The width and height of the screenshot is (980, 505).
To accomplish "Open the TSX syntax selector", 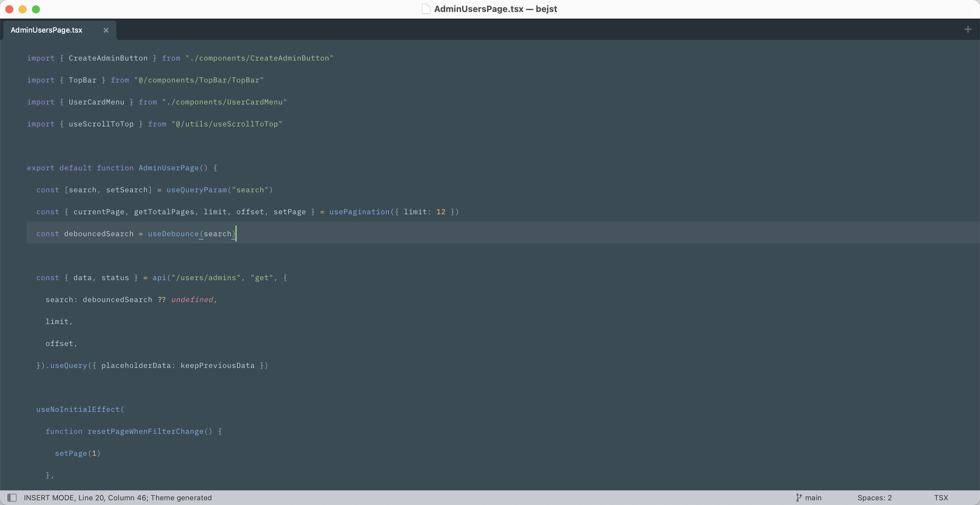I will [x=941, y=497].
